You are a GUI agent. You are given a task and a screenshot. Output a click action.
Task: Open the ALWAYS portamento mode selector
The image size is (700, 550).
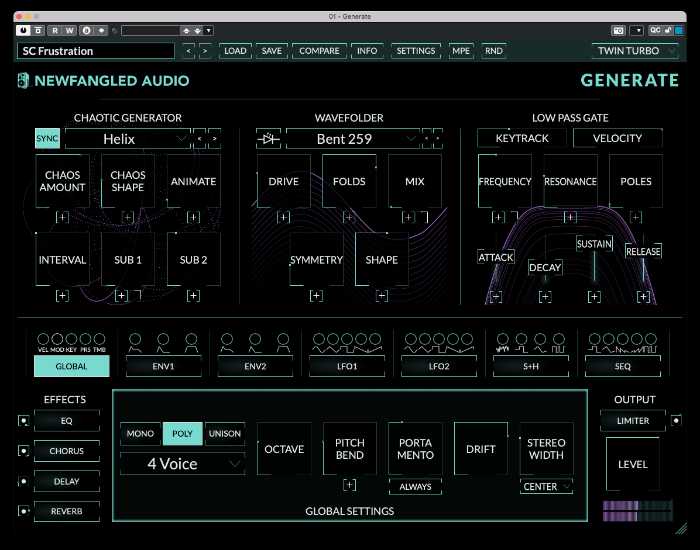pos(415,487)
